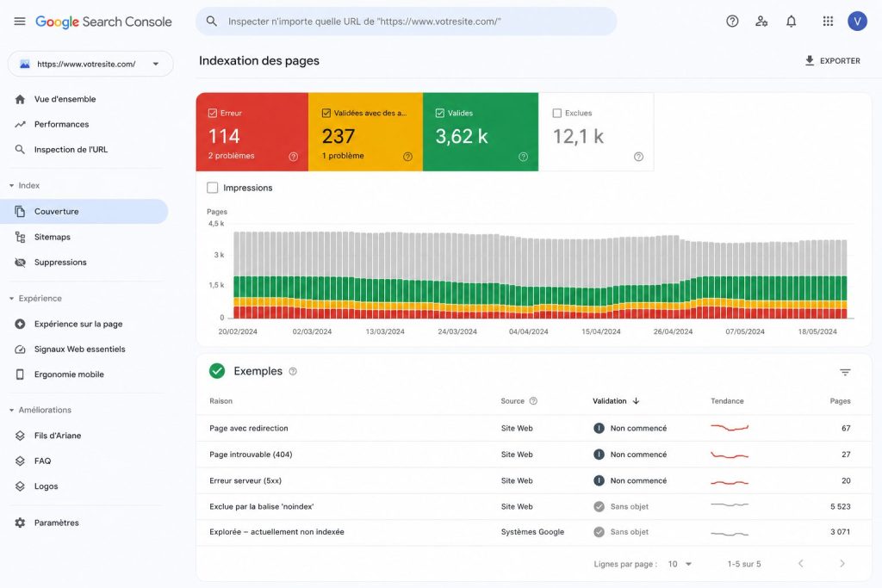Open the notifications bell
Viewport: 882px width, 588px height.
(x=791, y=22)
